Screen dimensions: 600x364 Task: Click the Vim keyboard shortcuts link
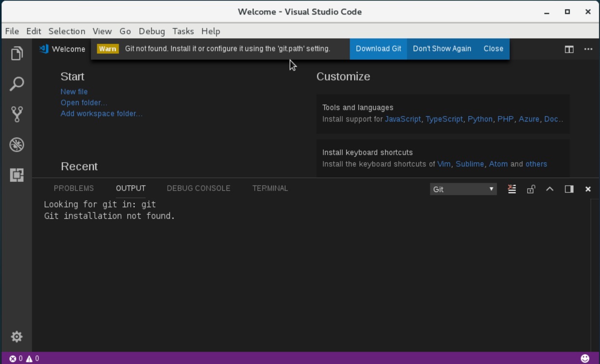pos(443,164)
